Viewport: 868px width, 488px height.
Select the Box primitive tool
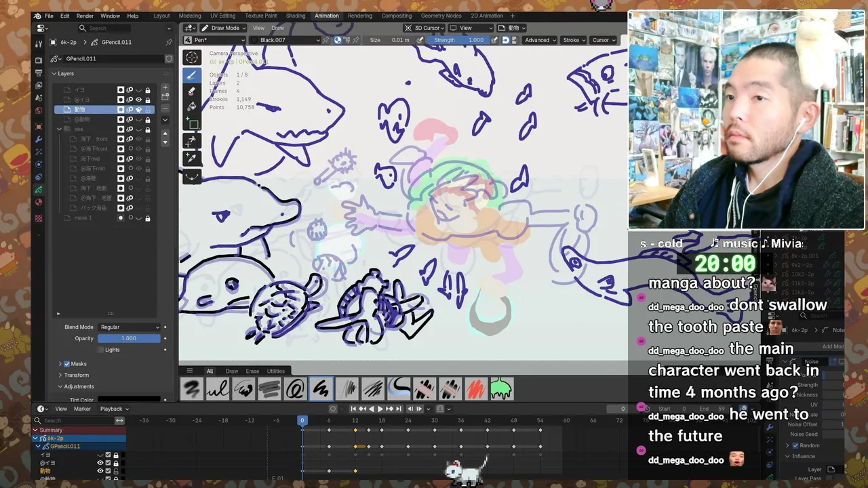tap(192, 124)
